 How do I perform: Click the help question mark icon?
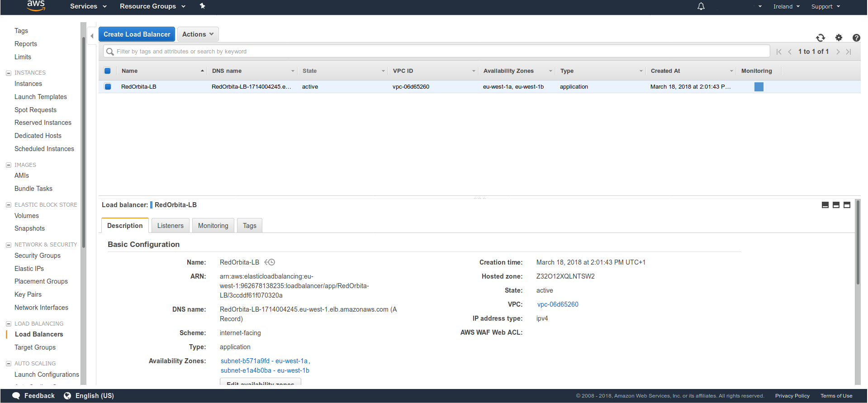[x=856, y=38]
